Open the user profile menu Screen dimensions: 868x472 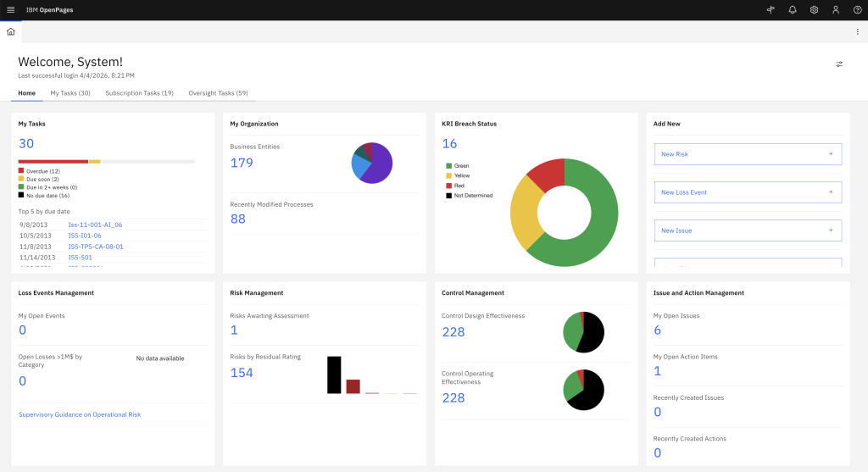point(835,10)
